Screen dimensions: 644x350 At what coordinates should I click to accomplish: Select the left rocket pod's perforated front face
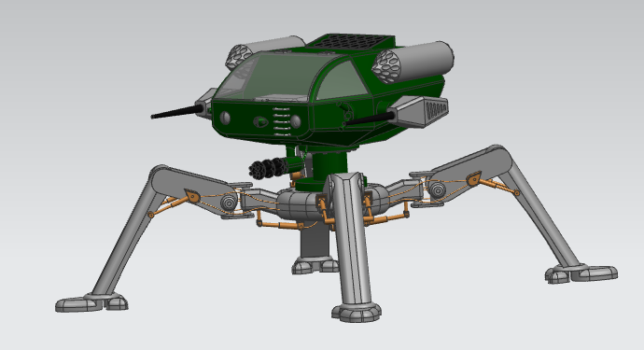[x=239, y=56]
